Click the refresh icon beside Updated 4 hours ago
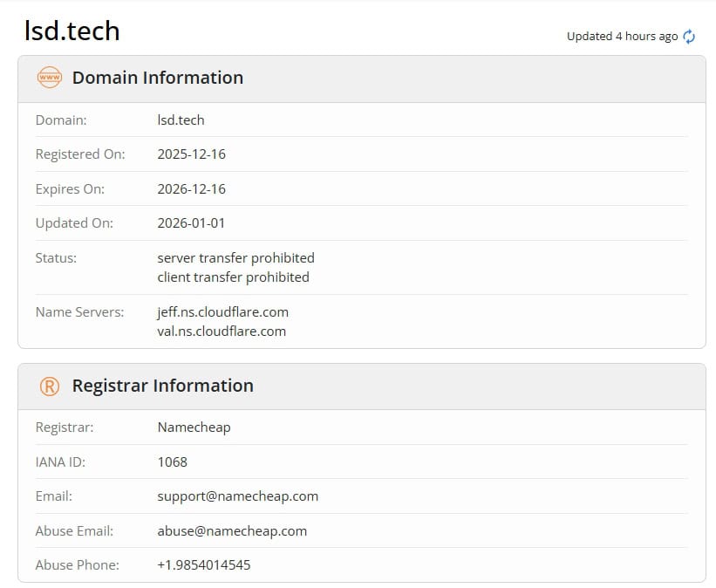Viewport: 716px width, 588px height. tap(689, 37)
